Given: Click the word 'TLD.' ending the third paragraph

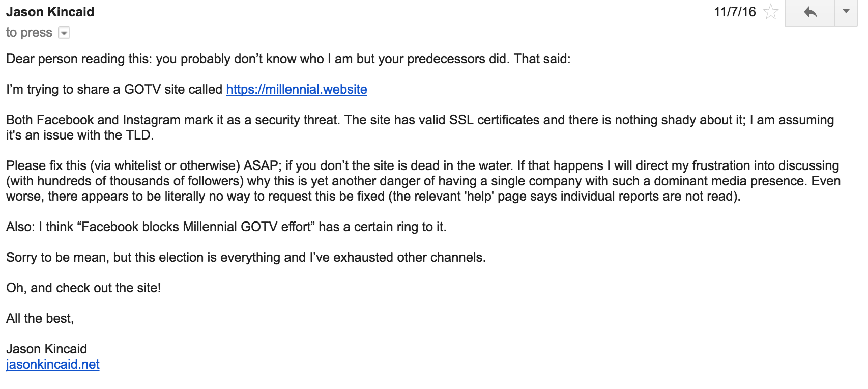Looking at the screenshot, I should pos(140,135).
